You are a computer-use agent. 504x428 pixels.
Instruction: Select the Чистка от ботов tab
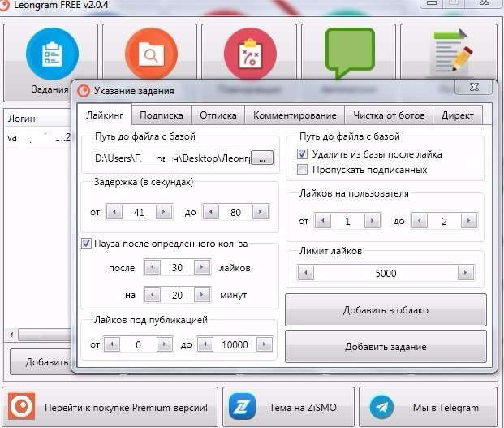(389, 115)
